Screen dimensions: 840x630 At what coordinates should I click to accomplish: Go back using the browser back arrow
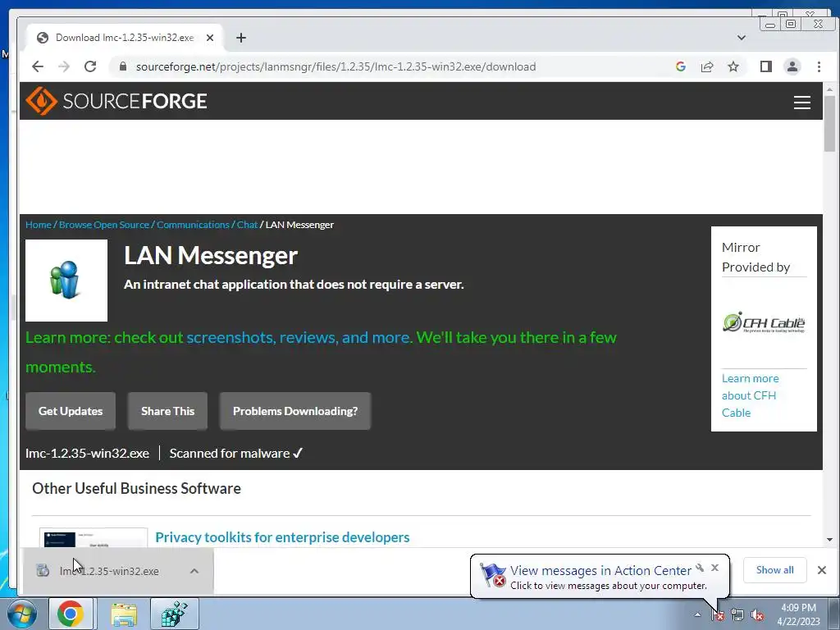coord(38,66)
